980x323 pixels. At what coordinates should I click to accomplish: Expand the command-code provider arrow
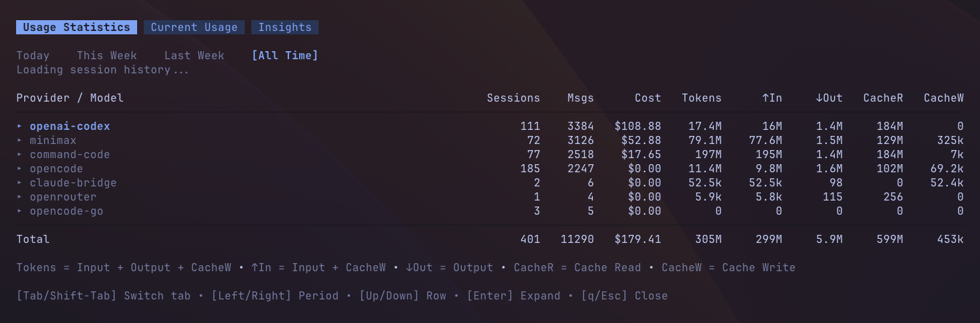point(19,155)
